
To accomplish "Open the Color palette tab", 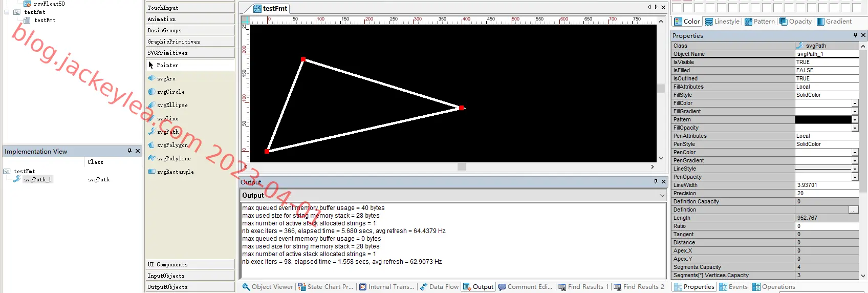I will point(687,22).
